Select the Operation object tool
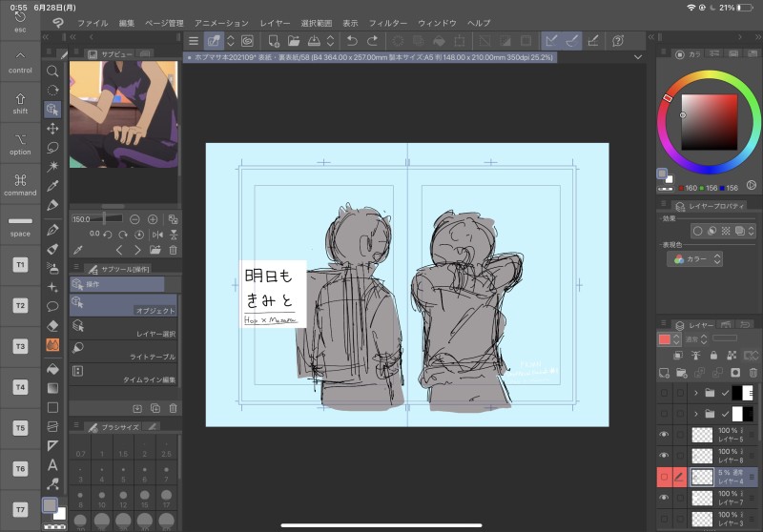This screenshot has width=763, height=532. 52,110
